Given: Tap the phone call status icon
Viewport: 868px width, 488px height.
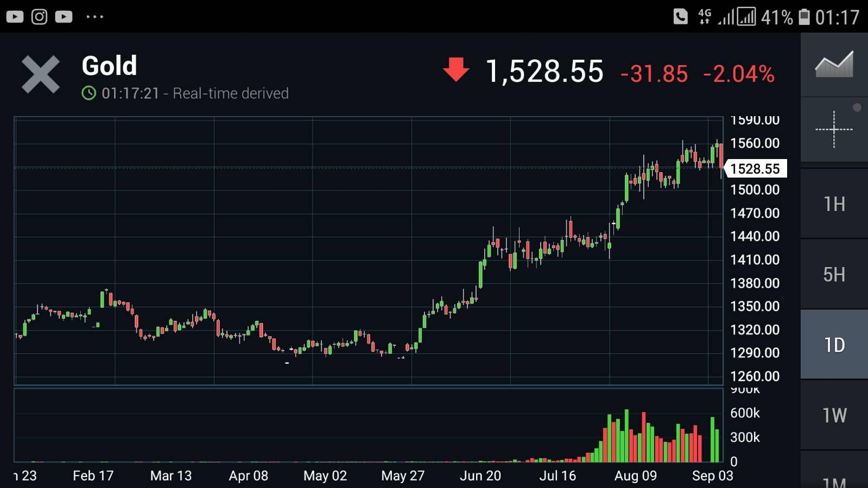Looking at the screenshot, I should (680, 17).
